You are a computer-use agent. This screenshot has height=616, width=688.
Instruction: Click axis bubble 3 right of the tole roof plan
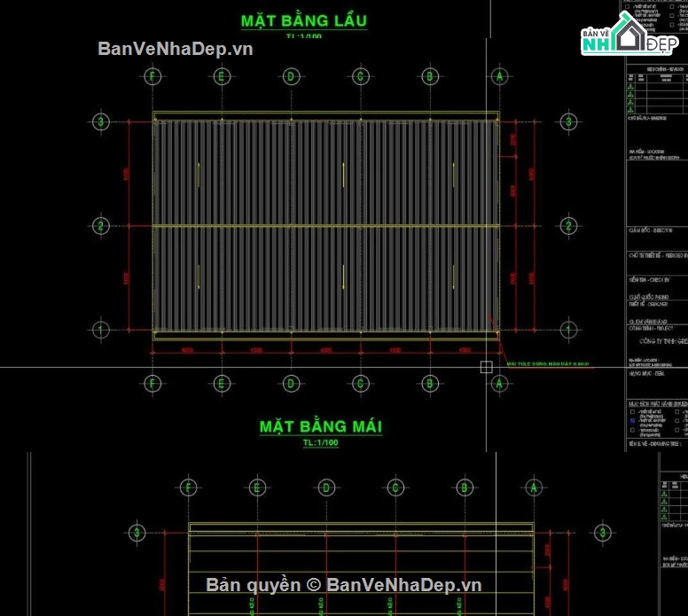568,121
